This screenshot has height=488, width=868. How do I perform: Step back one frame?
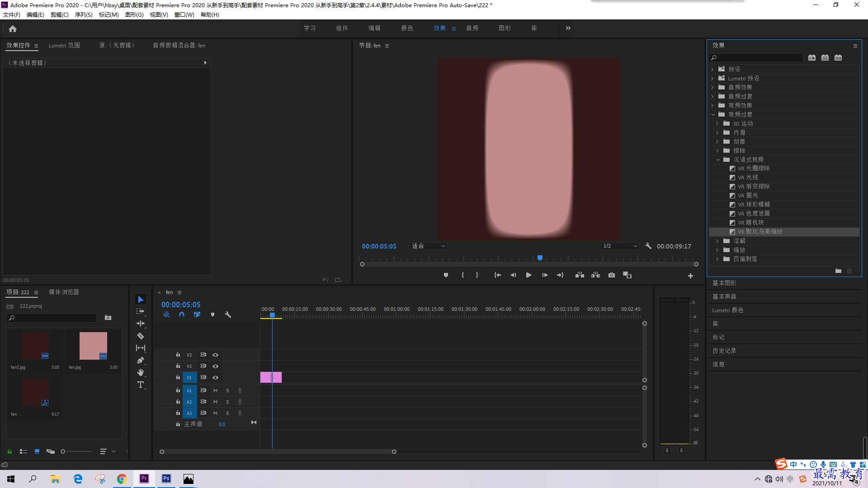click(513, 275)
